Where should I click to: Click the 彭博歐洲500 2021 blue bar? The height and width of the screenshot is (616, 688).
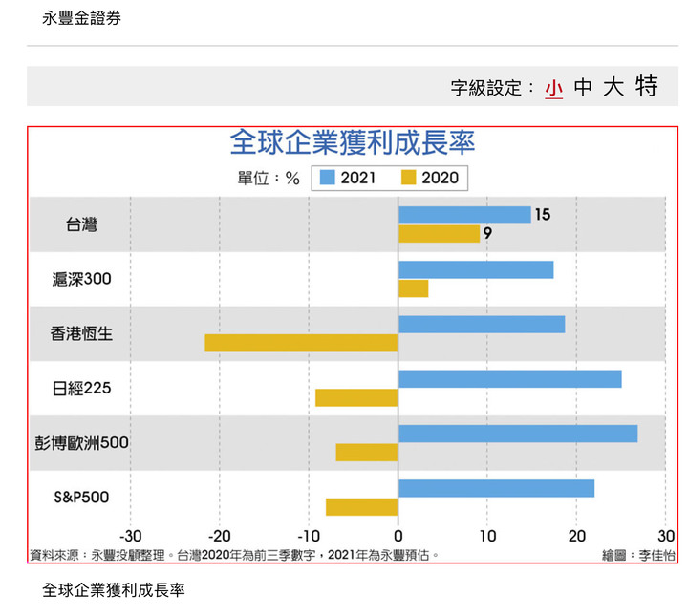click(518, 434)
